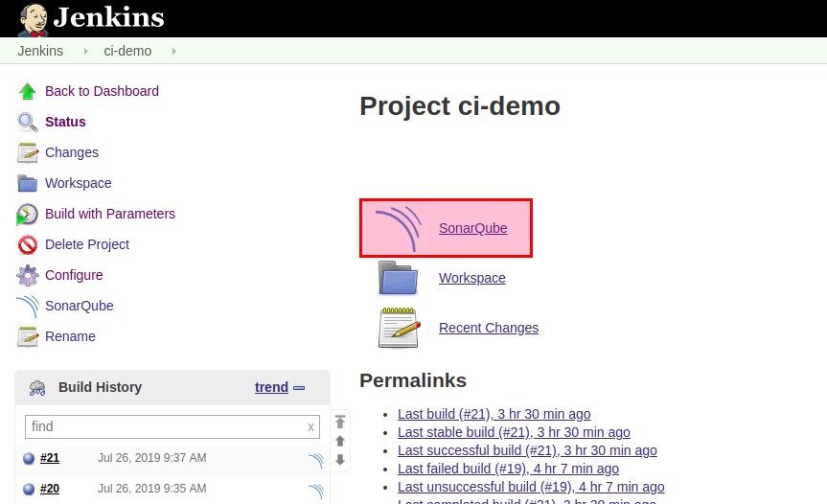The width and height of the screenshot is (827, 504).
Task: Click the SonarQube badge on build #21 row
Action: [x=316, y=460]
